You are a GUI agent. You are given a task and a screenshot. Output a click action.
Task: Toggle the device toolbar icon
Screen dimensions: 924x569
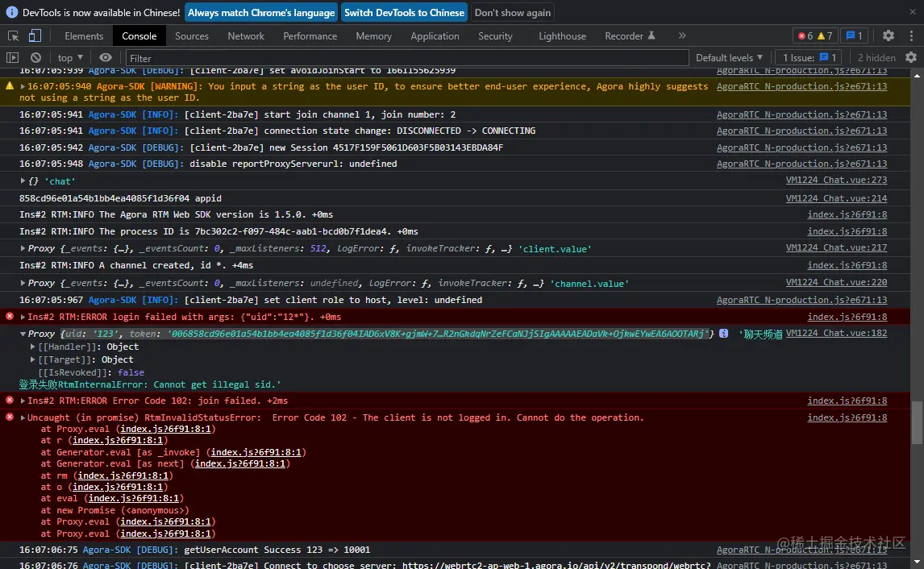35,36
